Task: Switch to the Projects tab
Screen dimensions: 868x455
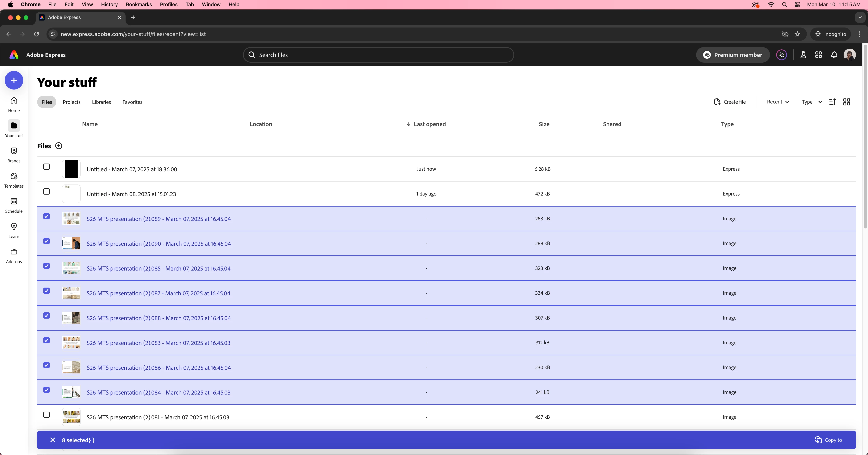Action: (71, 102)
